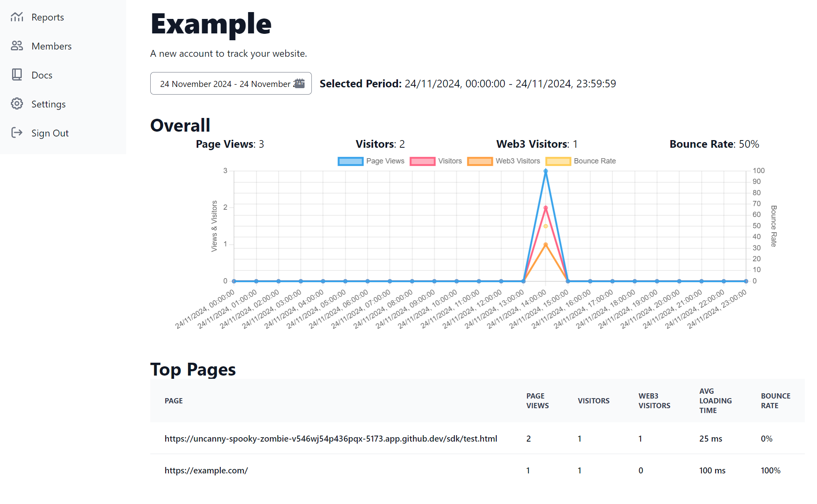Click the https://example.com/ page entry

pyautogui.click(x=206, y=471)
